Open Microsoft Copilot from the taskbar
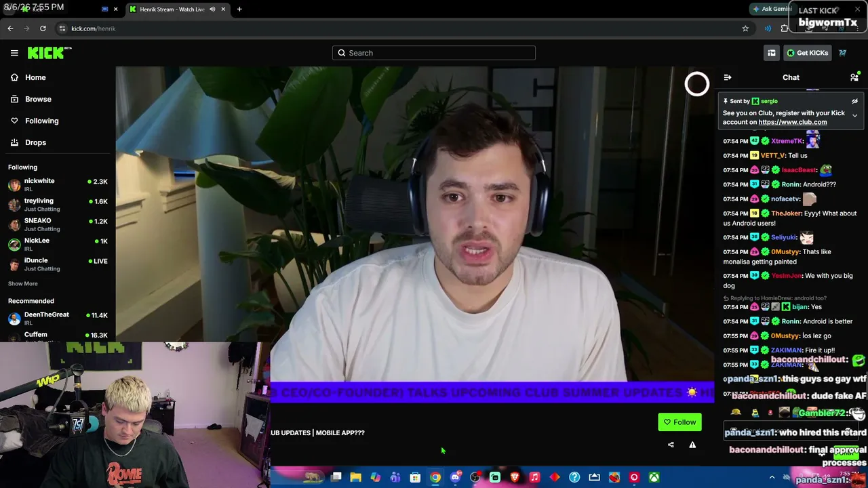868x488 pixels. coord(375,477)
